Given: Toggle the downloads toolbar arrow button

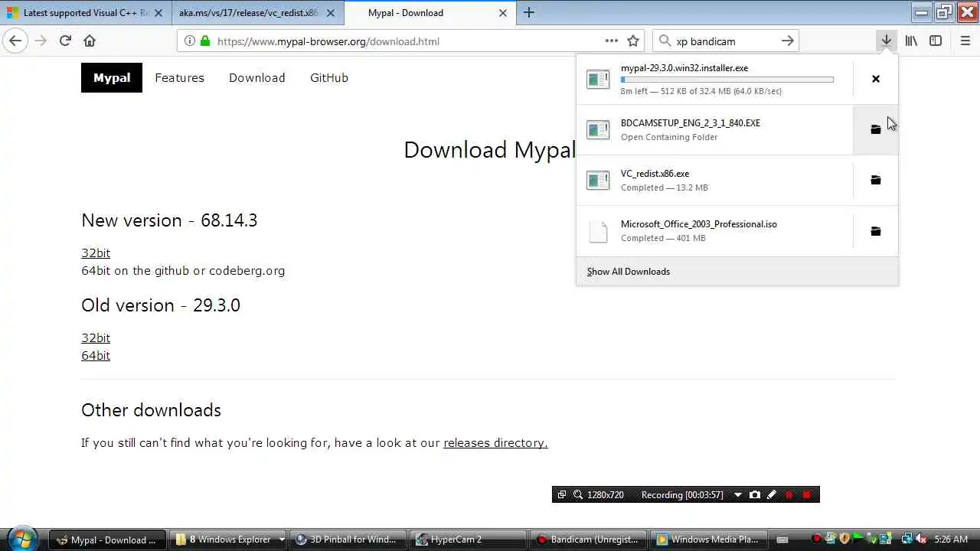Looking at the screenshot, I should (x=886, y=41).
